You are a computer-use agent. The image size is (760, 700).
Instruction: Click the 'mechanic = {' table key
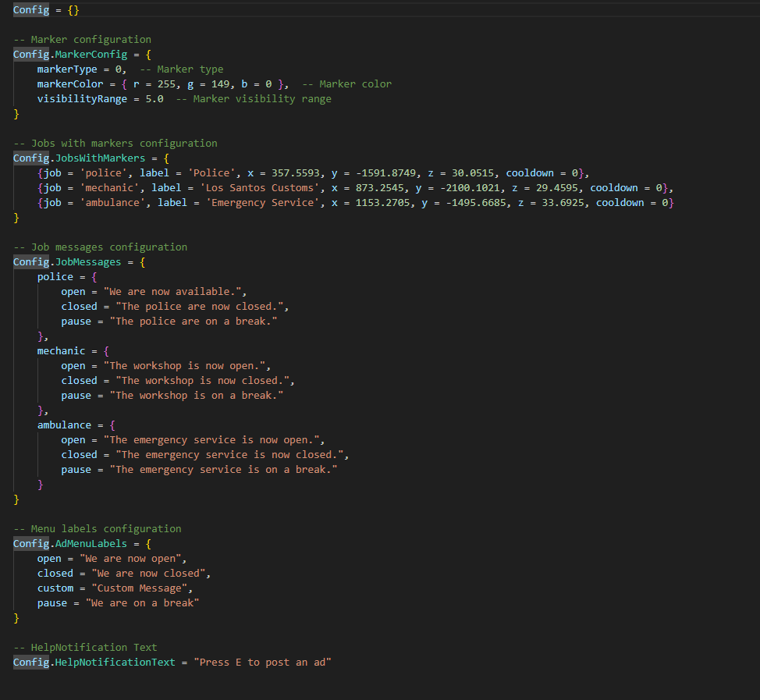(x=73, y=350)
